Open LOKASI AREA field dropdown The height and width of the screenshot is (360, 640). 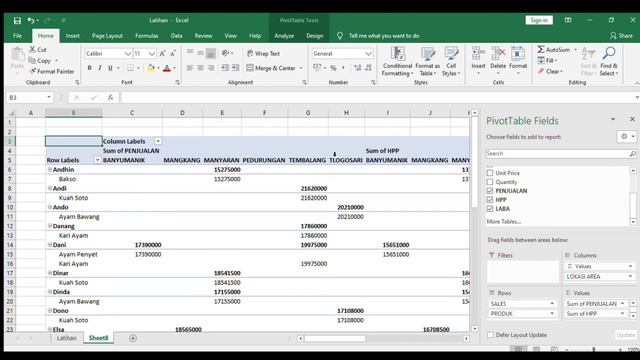click(630, 277)
